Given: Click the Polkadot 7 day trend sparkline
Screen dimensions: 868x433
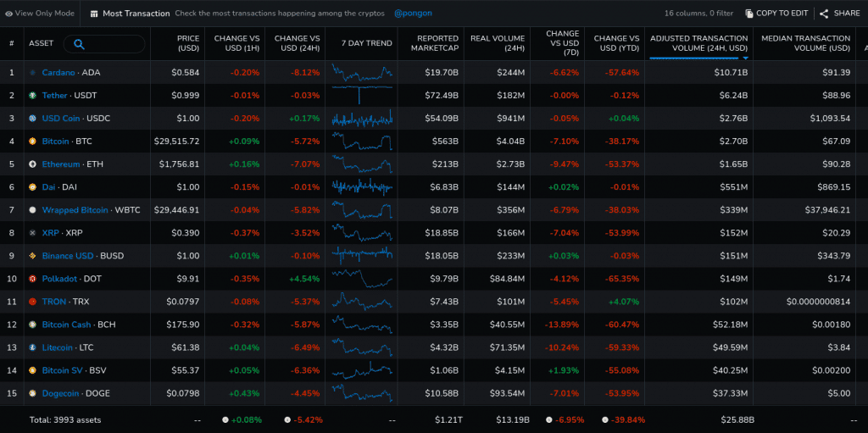Looking at the screenshot, I should pyautogui.click(x=362, y=279).
